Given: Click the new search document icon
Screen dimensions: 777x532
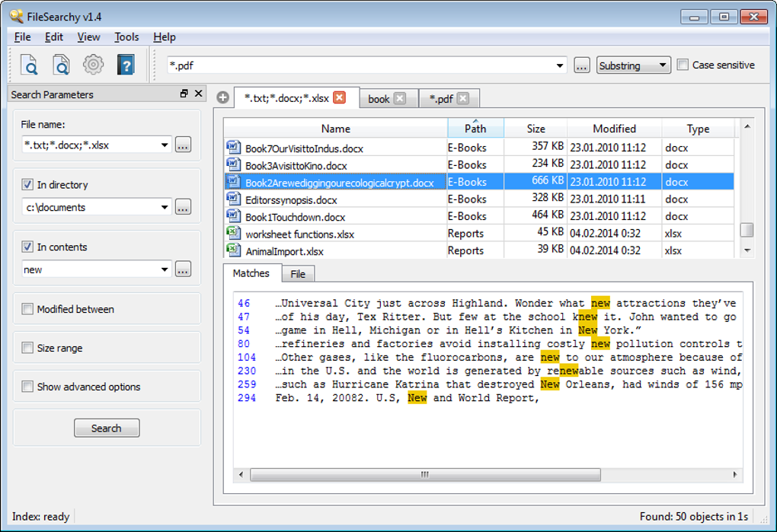Looking at the screenshot, I should click(29, 65).
